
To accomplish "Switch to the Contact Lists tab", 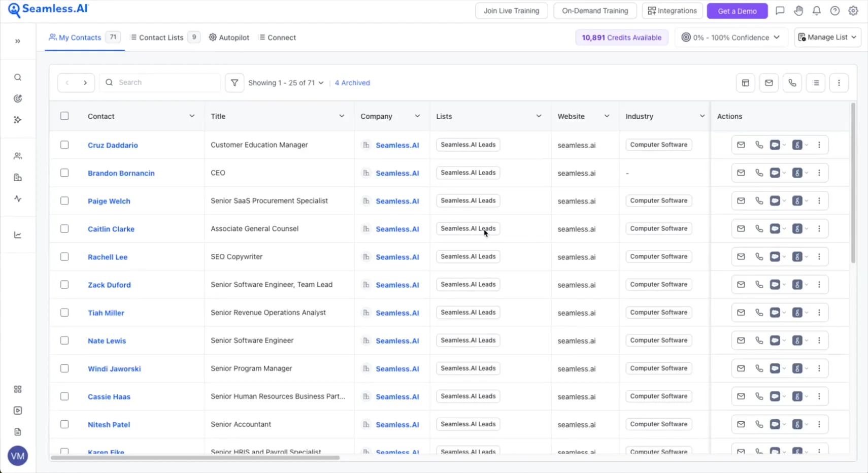I will coord(161,37).
